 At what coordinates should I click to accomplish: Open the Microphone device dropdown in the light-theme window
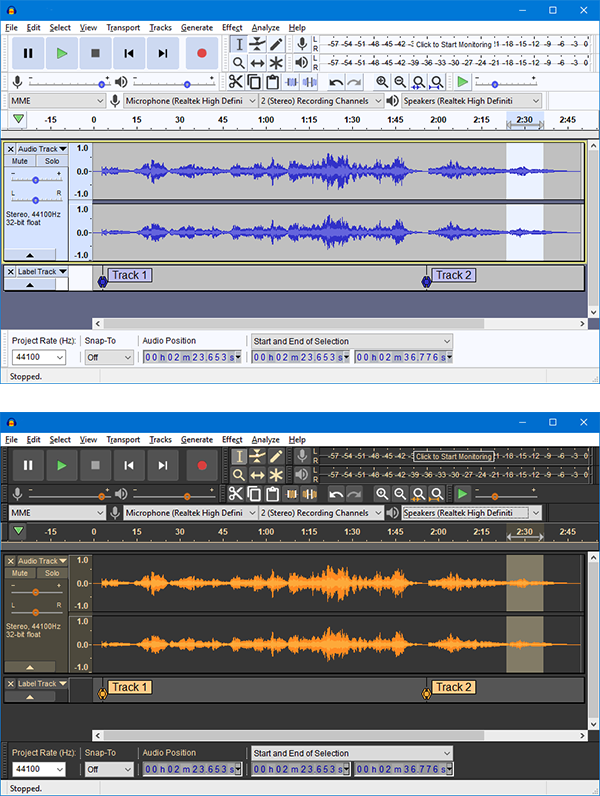pyautogui.click(x=190, y=101)
